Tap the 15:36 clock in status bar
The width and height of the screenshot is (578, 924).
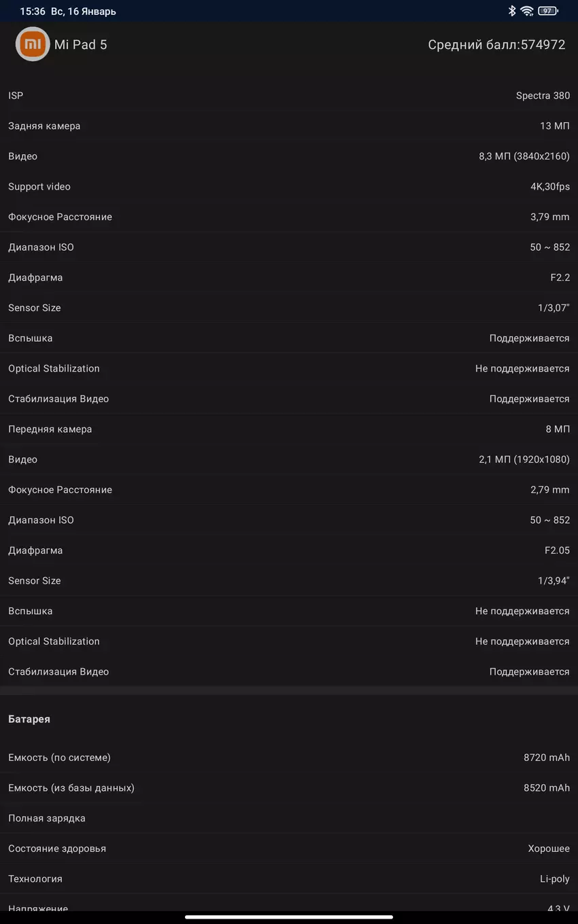point(32,11)
